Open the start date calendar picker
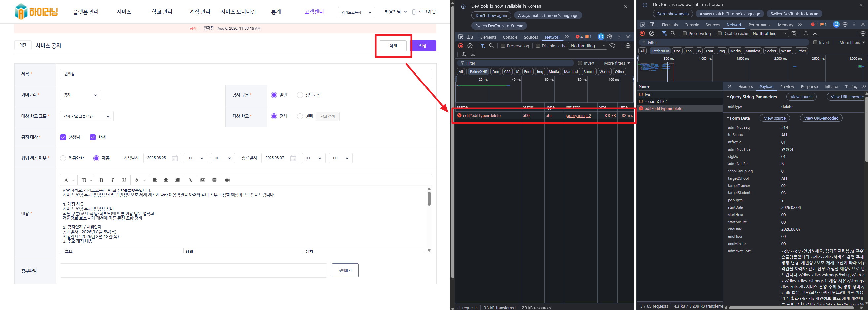This screenshot has height=310, width=868. (175, 158)
